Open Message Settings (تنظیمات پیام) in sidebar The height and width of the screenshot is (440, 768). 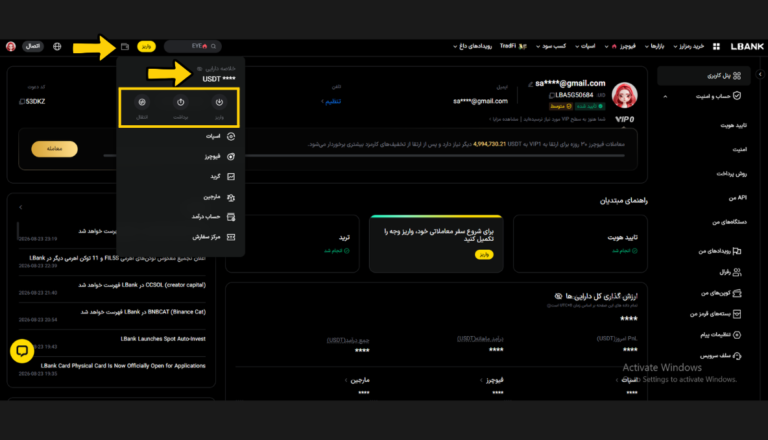click(x=720, y=335)
